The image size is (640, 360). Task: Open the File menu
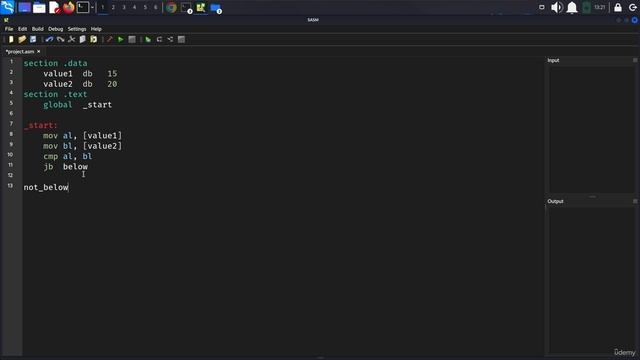[x=9, y=29]
